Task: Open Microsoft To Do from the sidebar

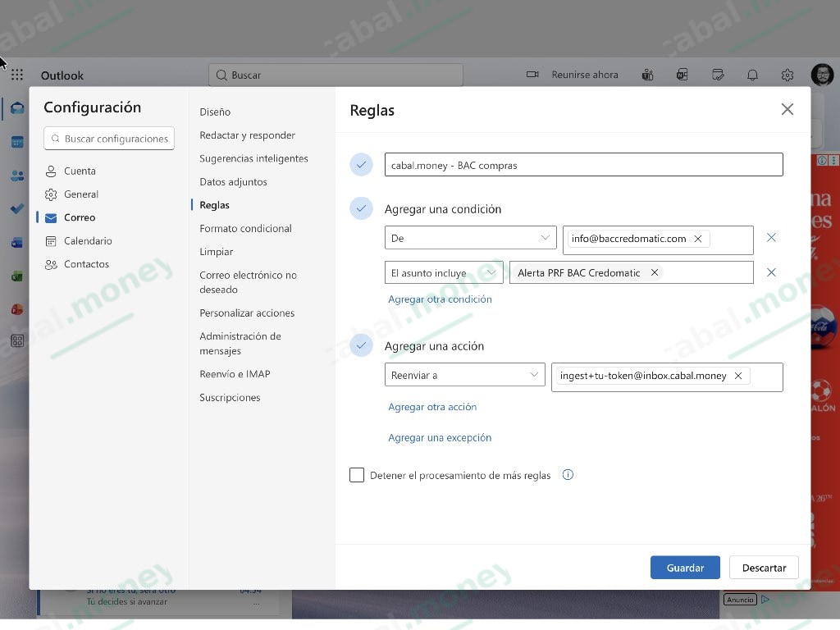Action: click(16, 208)
